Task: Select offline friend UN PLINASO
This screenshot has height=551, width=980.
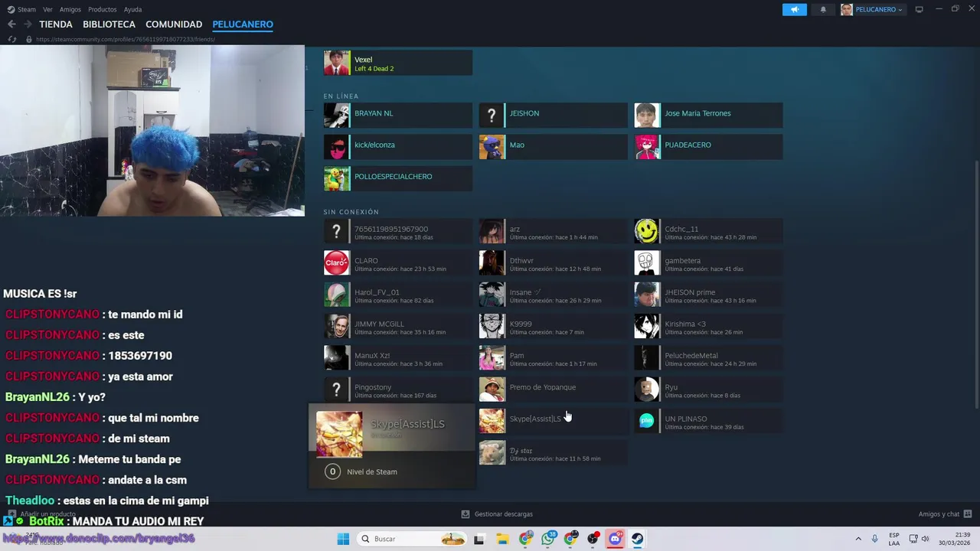Action: (708, 421)
